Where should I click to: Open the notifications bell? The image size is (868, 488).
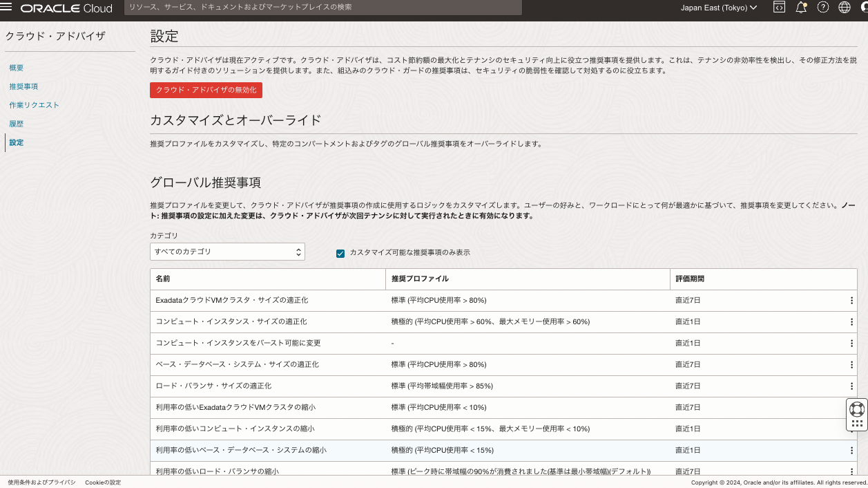coord(800,8)
